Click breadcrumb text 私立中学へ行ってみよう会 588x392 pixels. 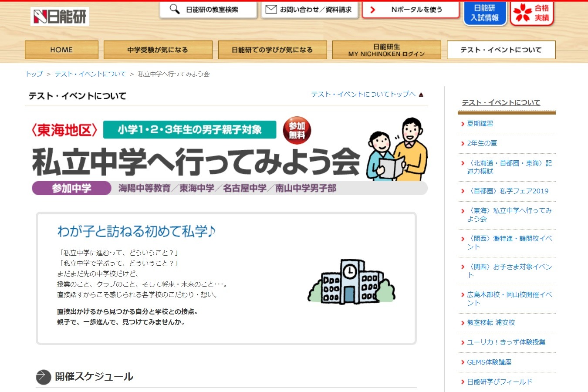coord(174,74)
